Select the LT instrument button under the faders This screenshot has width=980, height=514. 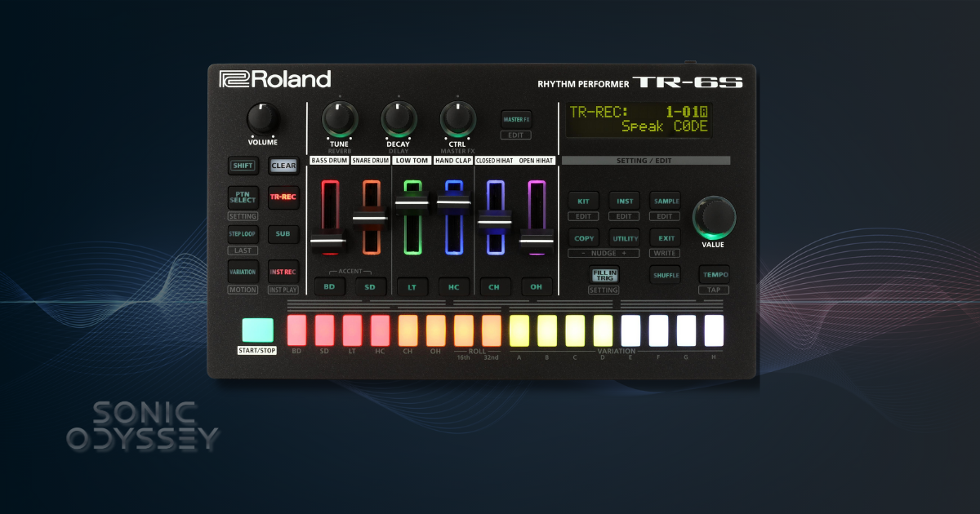coord(412,286)
